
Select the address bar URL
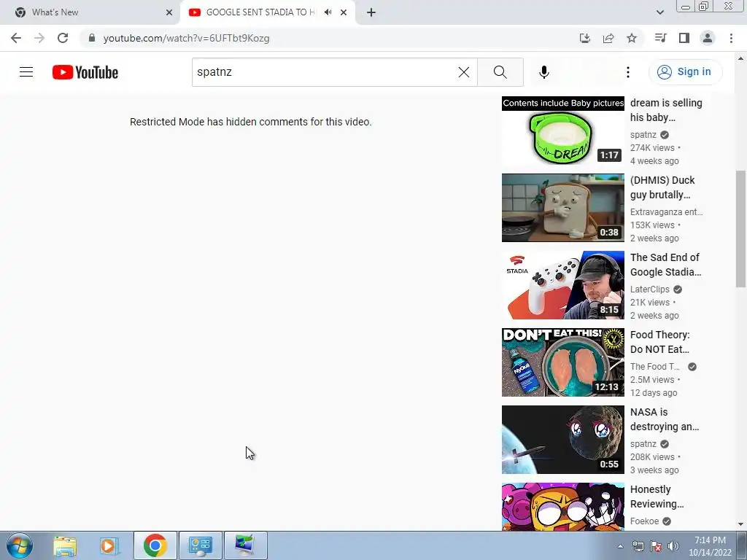click(186, 38)
